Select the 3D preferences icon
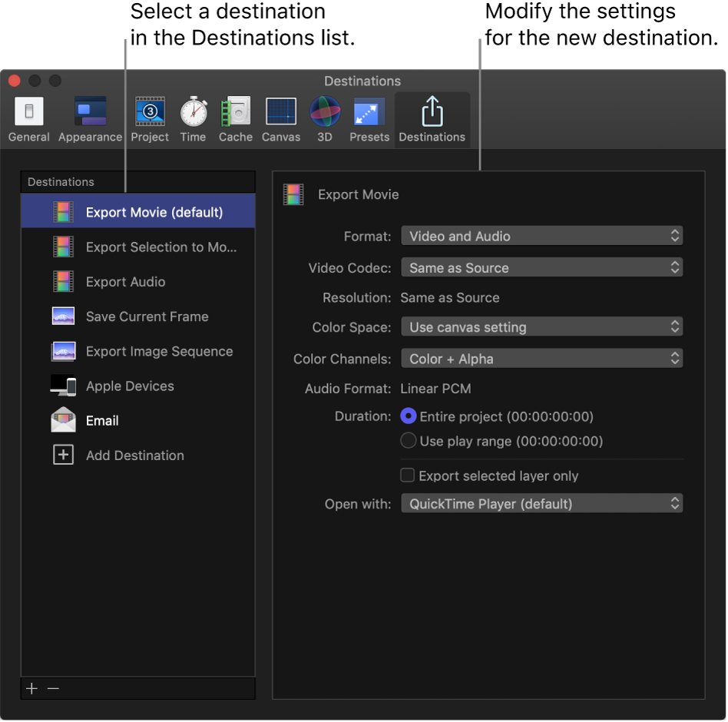The width and height of the screenshot is (728, 722). tap(324, 115)
